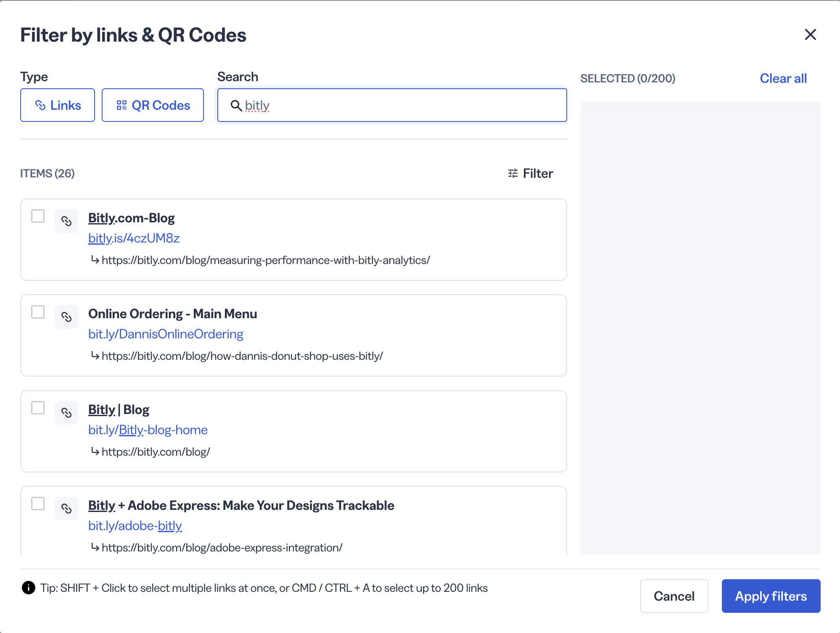Image resolution: width=840 pixels, height=633 pixels.
Task: Check the Bitly | Blog checkbox
Action: tap(38, 408)
